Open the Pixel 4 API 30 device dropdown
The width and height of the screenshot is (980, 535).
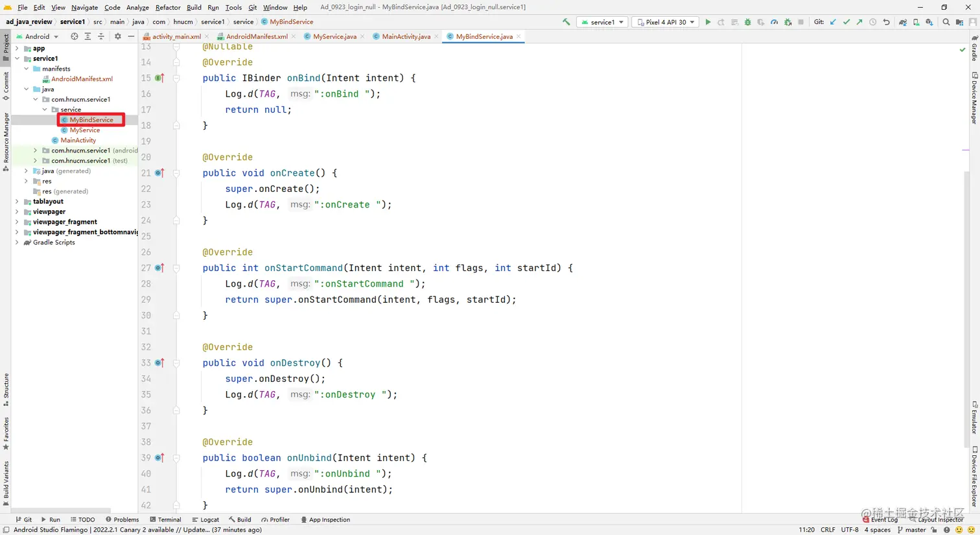[x=666, y=22]
